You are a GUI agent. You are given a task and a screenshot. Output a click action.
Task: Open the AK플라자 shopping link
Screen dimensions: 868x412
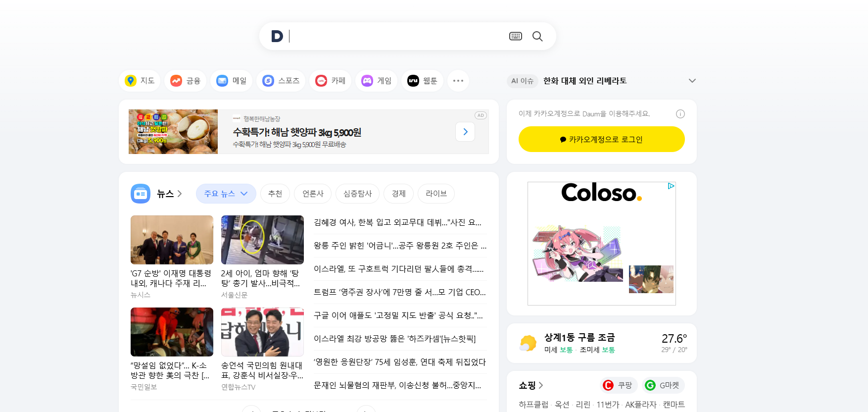point(641,405)
